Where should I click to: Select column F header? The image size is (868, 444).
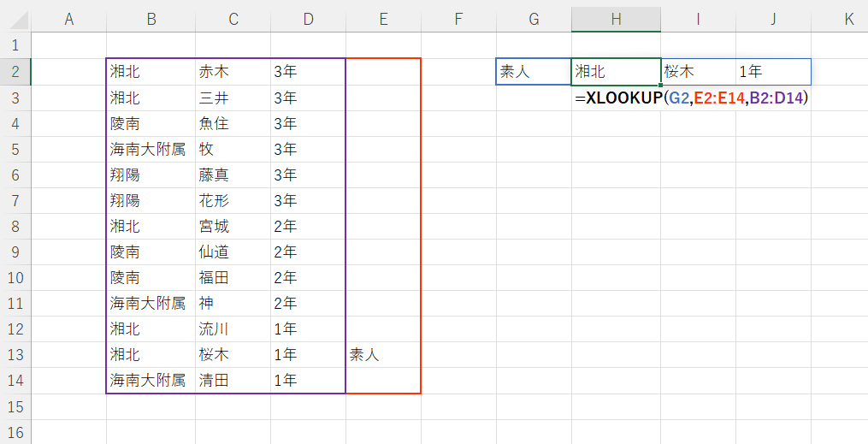[x=458, y=20]
